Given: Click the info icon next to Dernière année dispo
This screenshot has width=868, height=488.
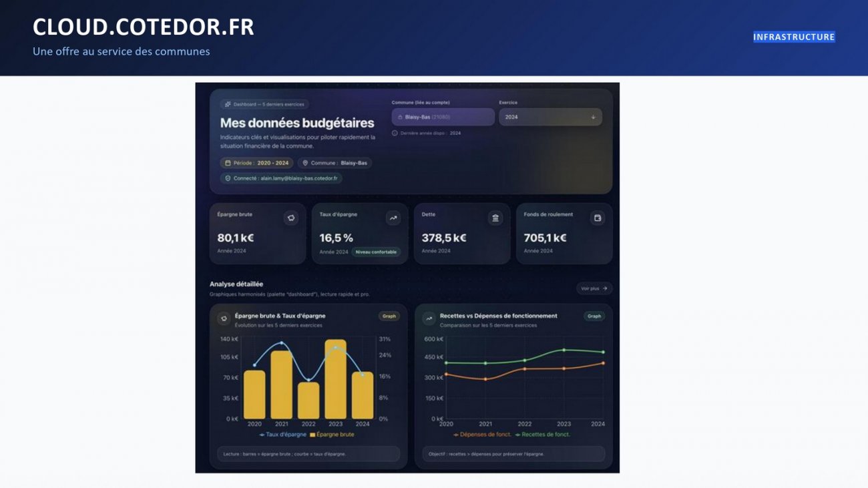Looking at the screenshot, I should pos(395,134).
